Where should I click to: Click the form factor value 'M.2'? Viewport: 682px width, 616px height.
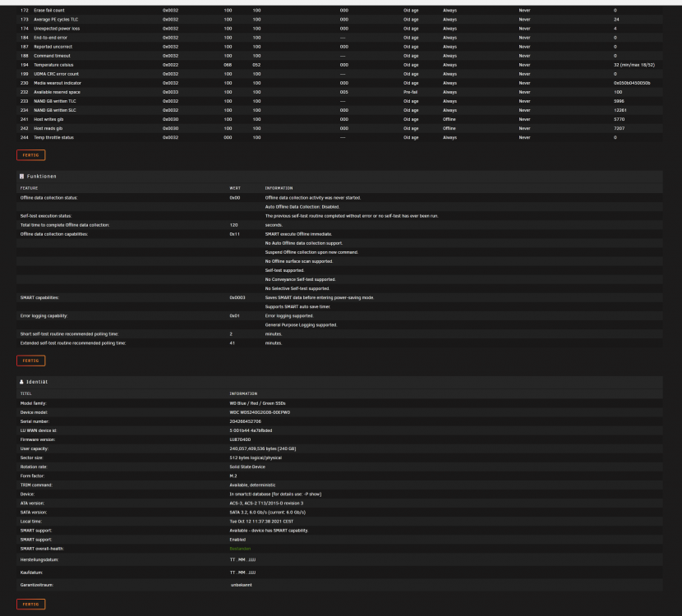tap(233, 476)
